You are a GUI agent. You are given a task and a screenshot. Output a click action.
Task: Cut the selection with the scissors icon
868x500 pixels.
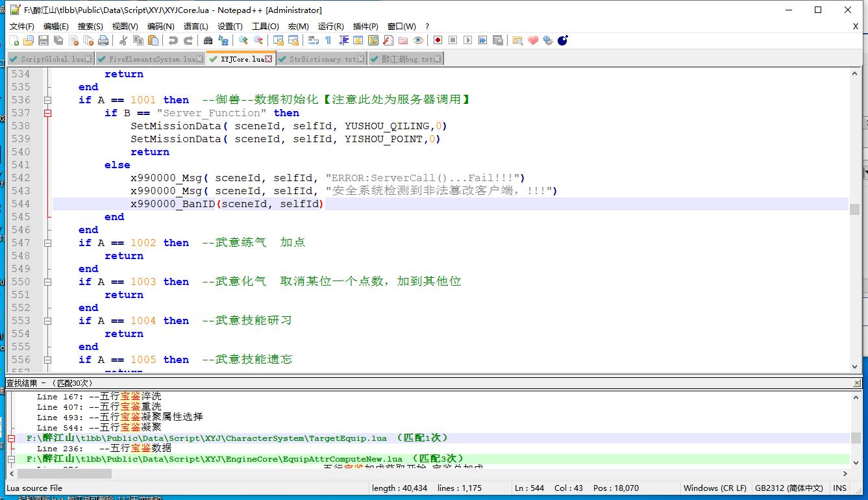(123, 40)
